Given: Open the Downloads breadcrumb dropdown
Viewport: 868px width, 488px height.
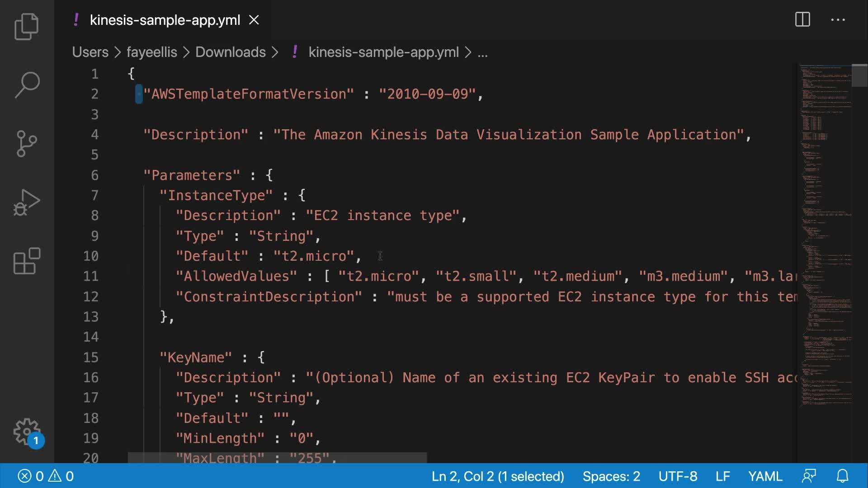Looking at the screenshot, I should [x=230, y=52].
